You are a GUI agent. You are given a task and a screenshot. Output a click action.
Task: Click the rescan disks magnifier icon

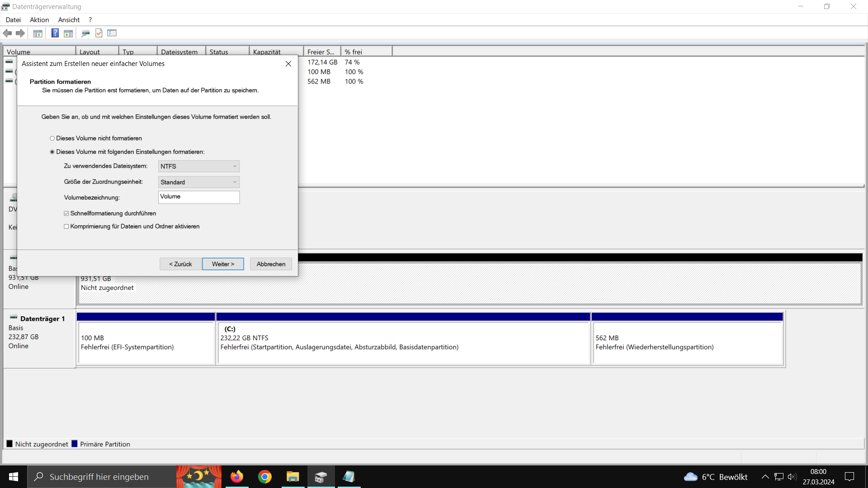(x=85, y=33)
